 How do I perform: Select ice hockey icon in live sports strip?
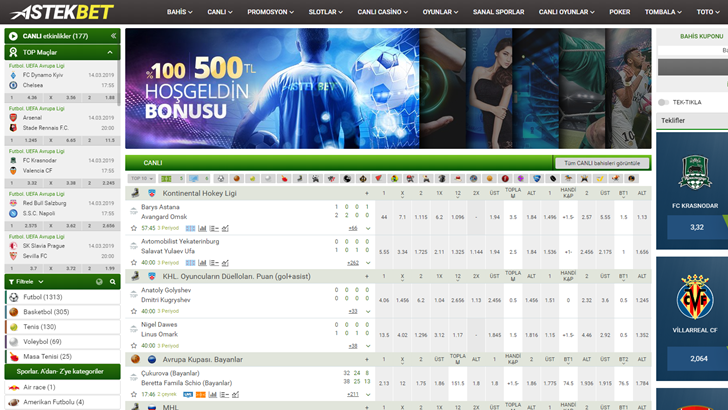[x=300, y=178]
